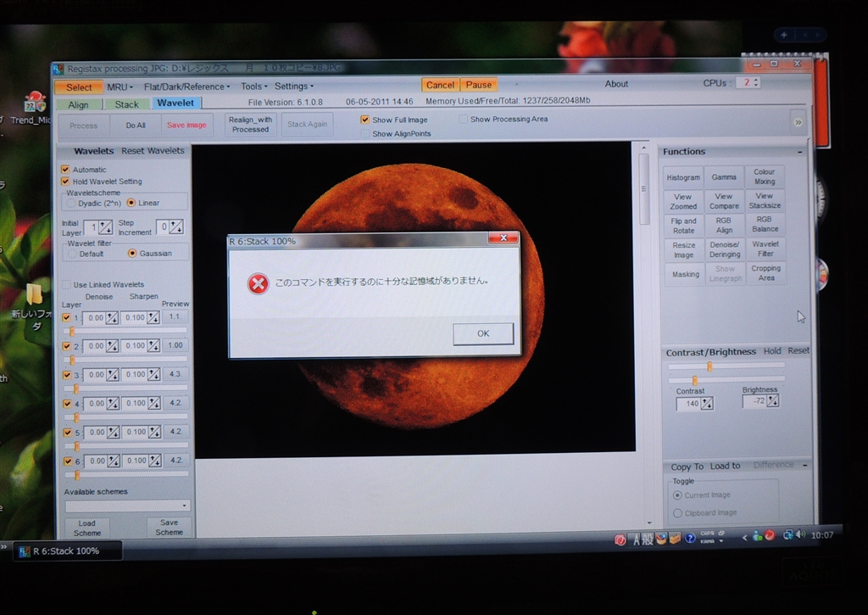Uncheck the Automatic wavelet checkbox
This screenshot has height=615, width=868.
pos(65,170)
